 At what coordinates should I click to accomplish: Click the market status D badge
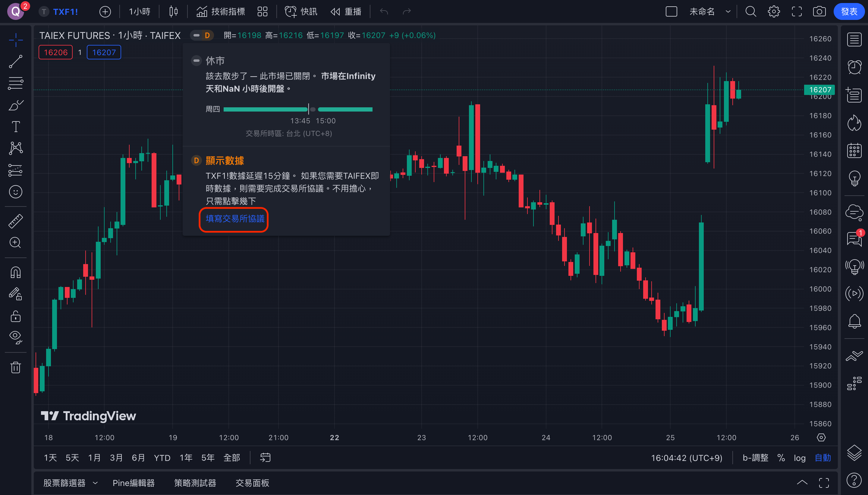pos(207,35)
